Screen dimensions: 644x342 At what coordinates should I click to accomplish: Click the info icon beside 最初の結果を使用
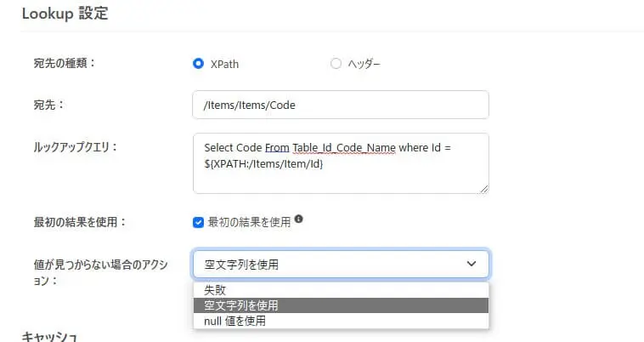click(x=298, y=219)
